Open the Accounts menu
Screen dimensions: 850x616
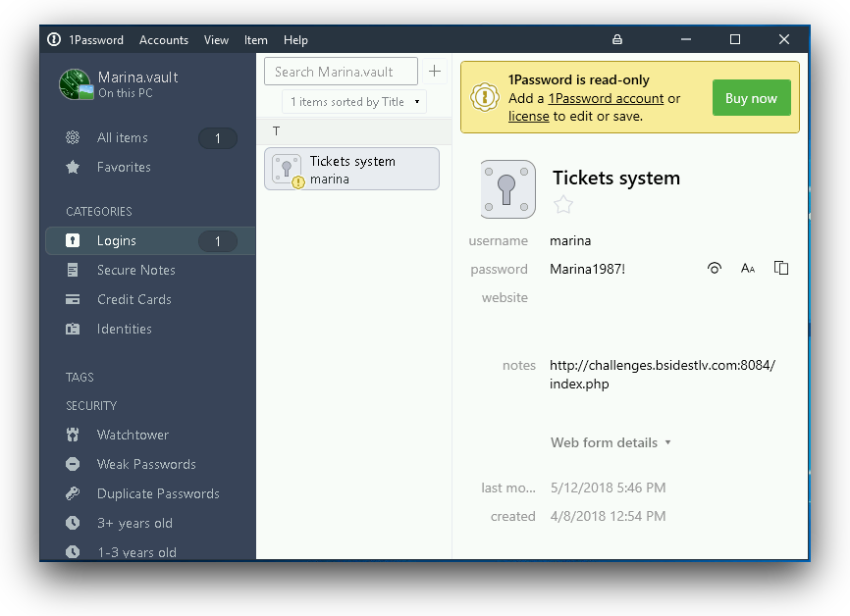(163, 40)
